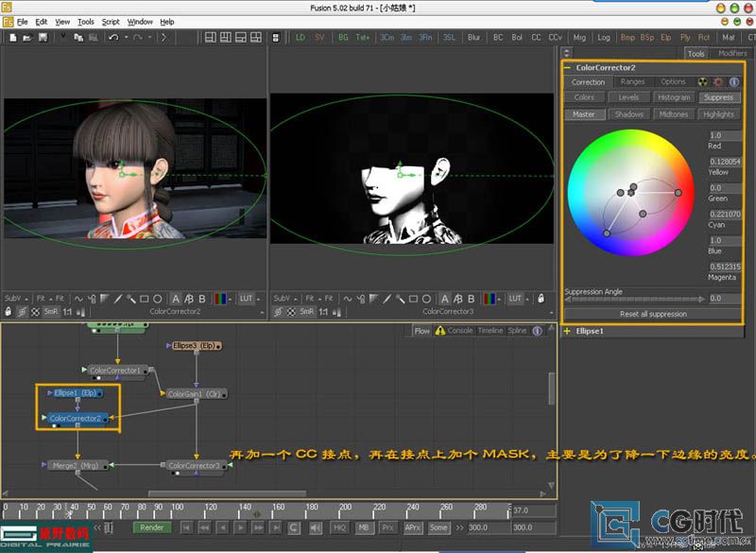Viewport: 756px width, 553px height.
Task: Click the Open file folder icon
Action: [27, 38]
